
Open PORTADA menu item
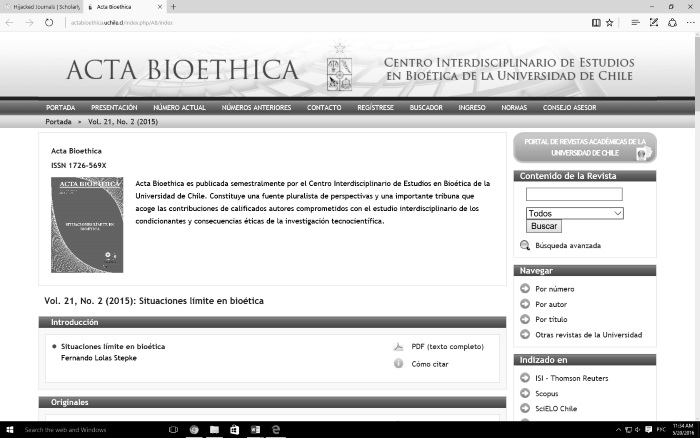(x=61, y=108)
